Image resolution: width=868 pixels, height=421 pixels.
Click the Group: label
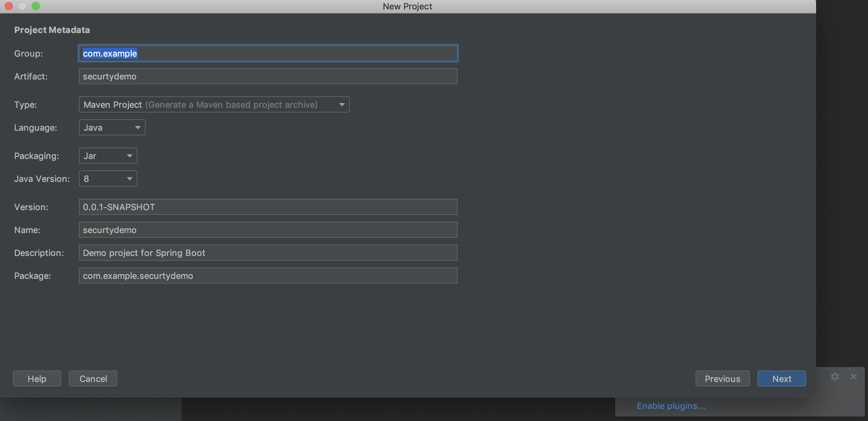[28, 54]
